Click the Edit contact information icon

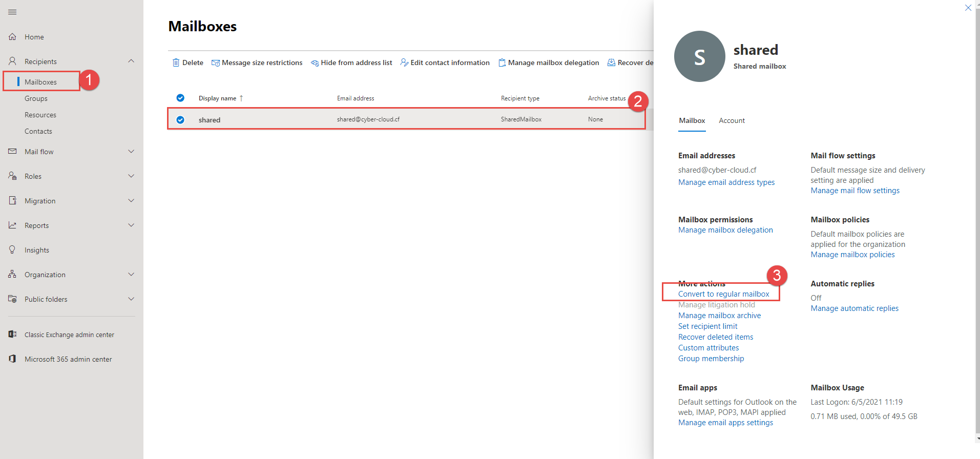404,62
